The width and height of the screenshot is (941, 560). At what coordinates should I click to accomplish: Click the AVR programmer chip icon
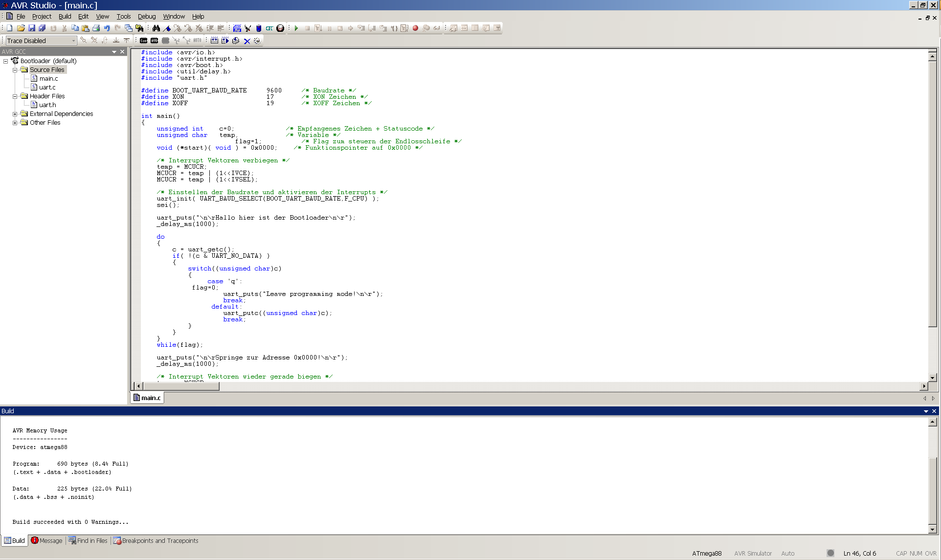click(155, 41)
